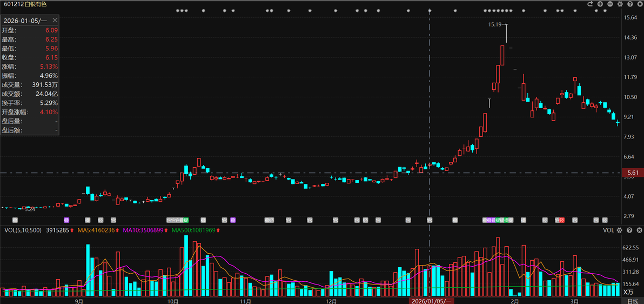Click the 622.55 volume axis label

[x=631, y=248]
